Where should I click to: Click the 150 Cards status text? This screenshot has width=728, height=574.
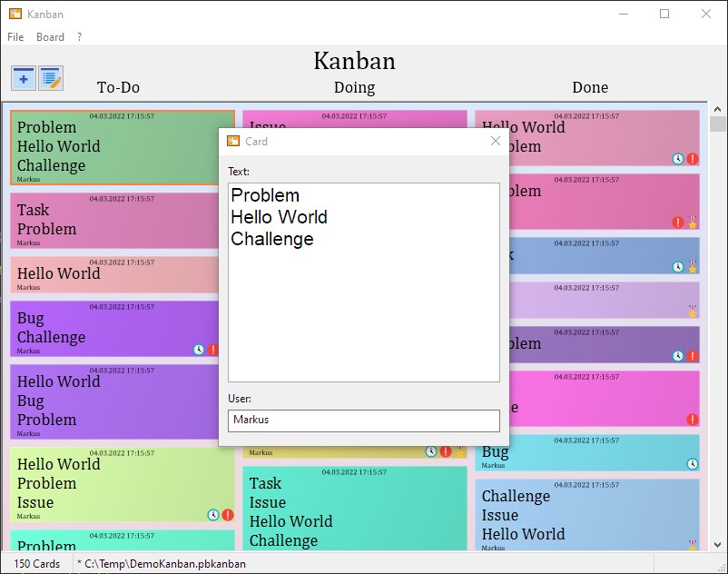[36, 564]
